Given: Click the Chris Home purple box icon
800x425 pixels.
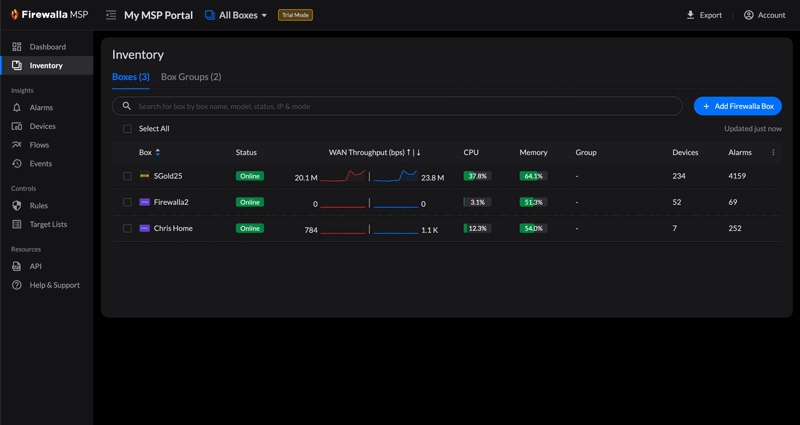Looking at the screenshot, I should point(144,229).
